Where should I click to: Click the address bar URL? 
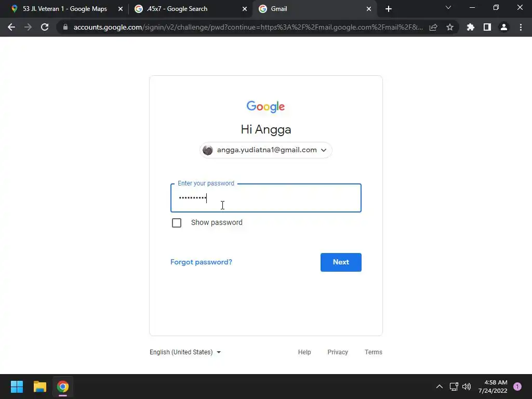click(x=248, y=27)
